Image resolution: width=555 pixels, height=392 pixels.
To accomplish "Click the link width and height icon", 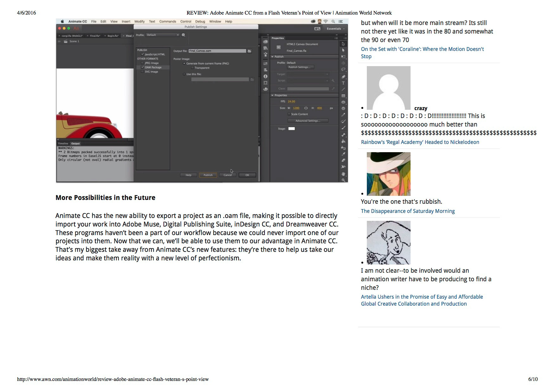I will [x=306, y=108].
